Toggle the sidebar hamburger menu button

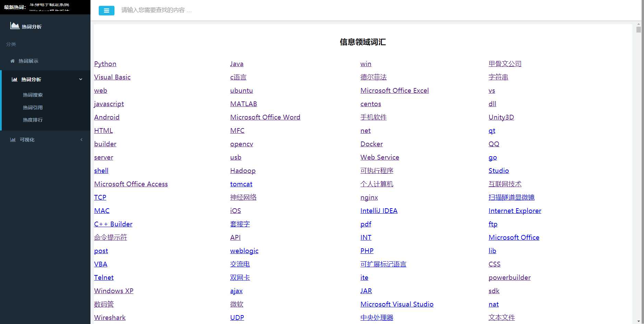pos(107,11)
